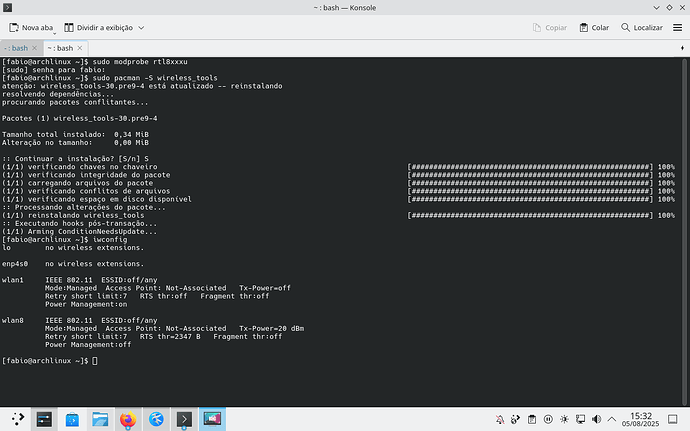Close the first bash tab

click(37, 47)
